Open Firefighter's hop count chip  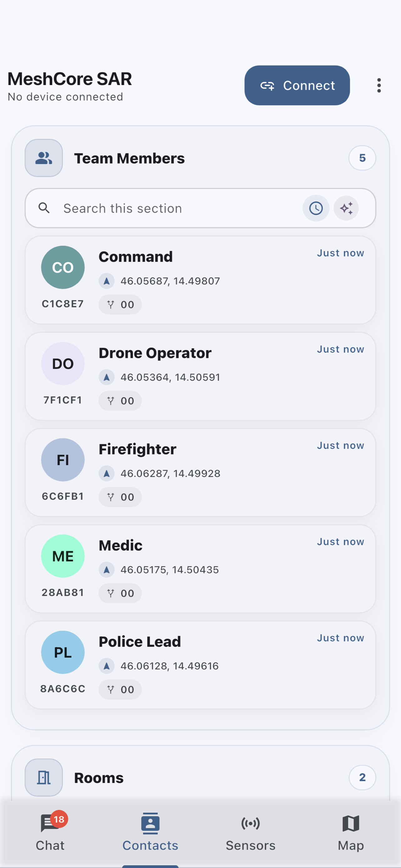click(120, 497)
